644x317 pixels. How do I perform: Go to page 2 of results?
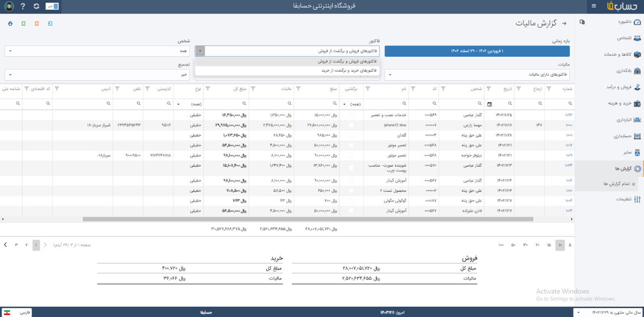point(27,245)
